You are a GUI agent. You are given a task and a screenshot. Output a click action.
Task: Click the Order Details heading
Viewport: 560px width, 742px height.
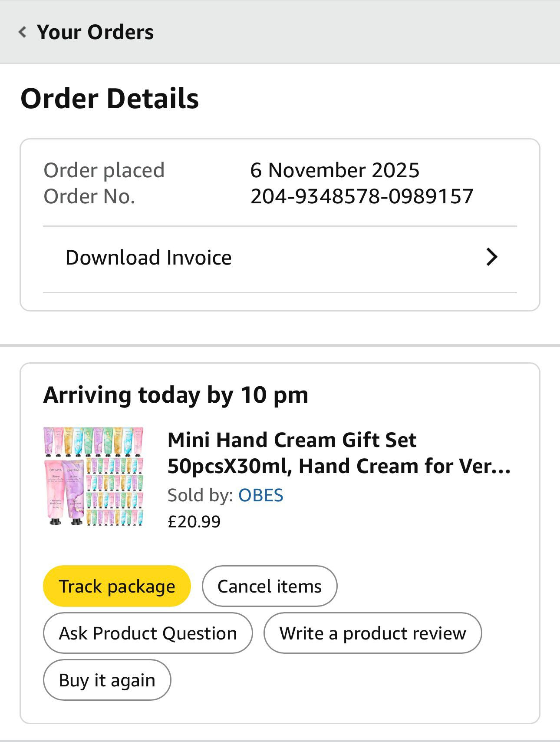coord(109,99)
